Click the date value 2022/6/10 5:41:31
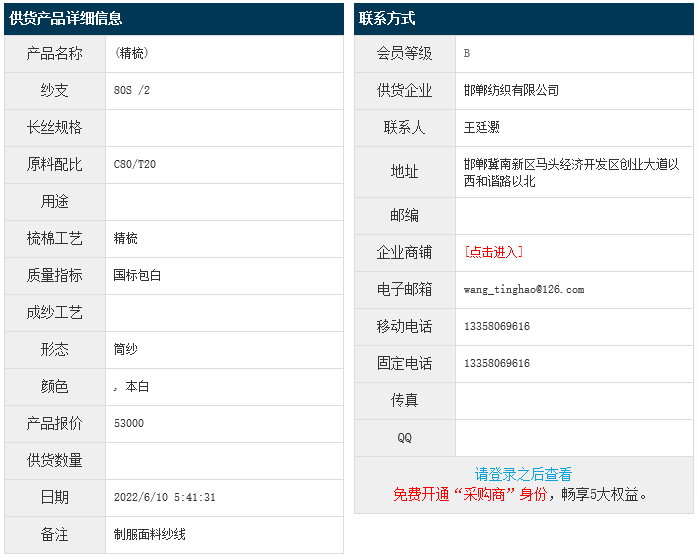Image resolution: width=697 pixels, height=558 pixels. [x=165, y=497]
